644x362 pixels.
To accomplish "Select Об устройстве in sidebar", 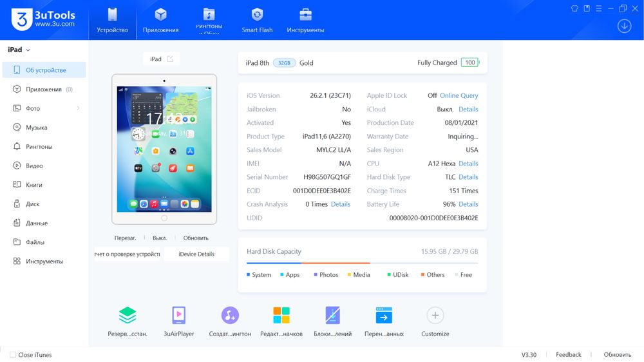I will (x=44, y=70).
